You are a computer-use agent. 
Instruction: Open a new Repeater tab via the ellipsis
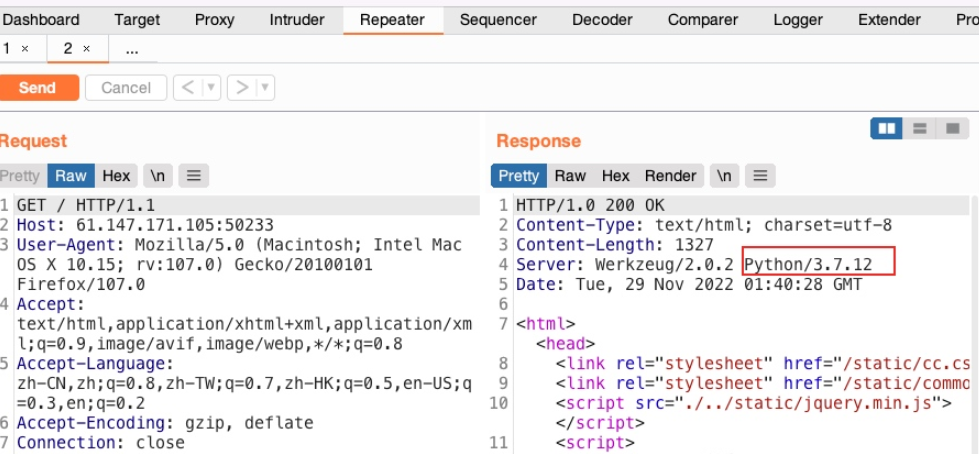coord(132,49)
